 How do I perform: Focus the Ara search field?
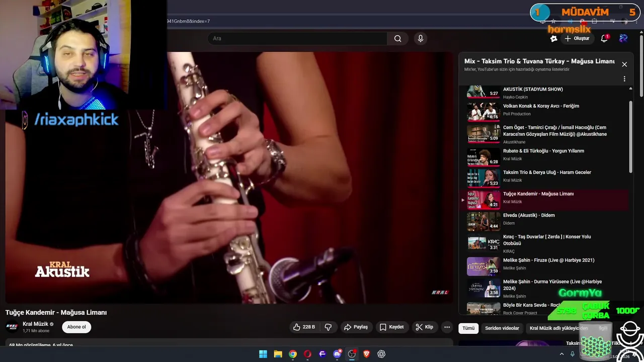[x=297, y=38]
